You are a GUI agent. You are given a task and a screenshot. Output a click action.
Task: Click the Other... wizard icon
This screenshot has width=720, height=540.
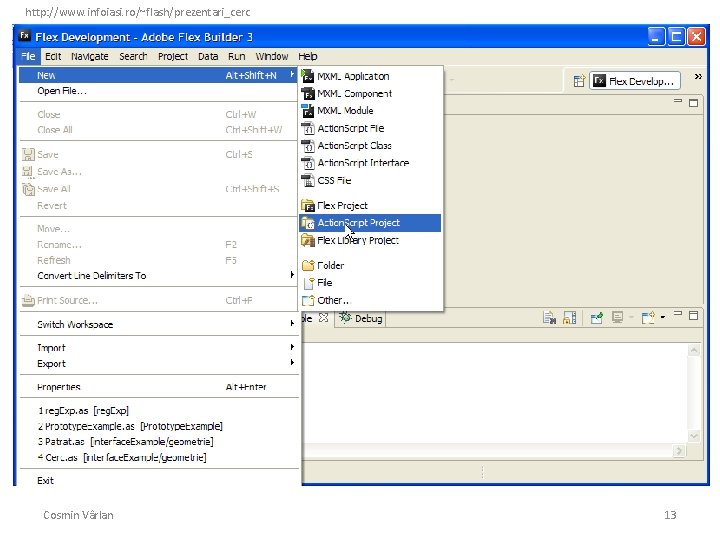point(308,300)
